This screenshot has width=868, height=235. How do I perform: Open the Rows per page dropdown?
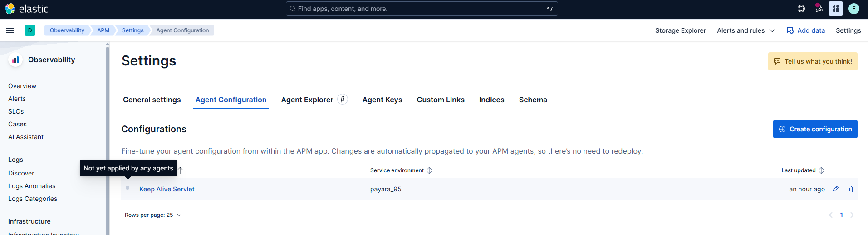point(153,215)
